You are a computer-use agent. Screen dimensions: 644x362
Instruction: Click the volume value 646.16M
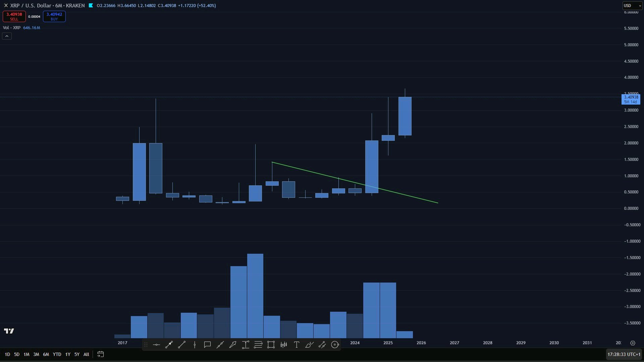(32, 28)
